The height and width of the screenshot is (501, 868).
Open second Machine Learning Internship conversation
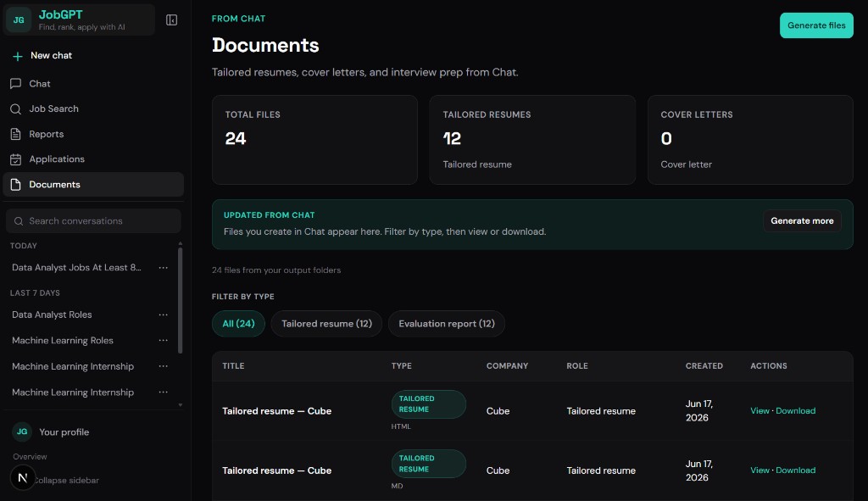click(x=73, y=392)
